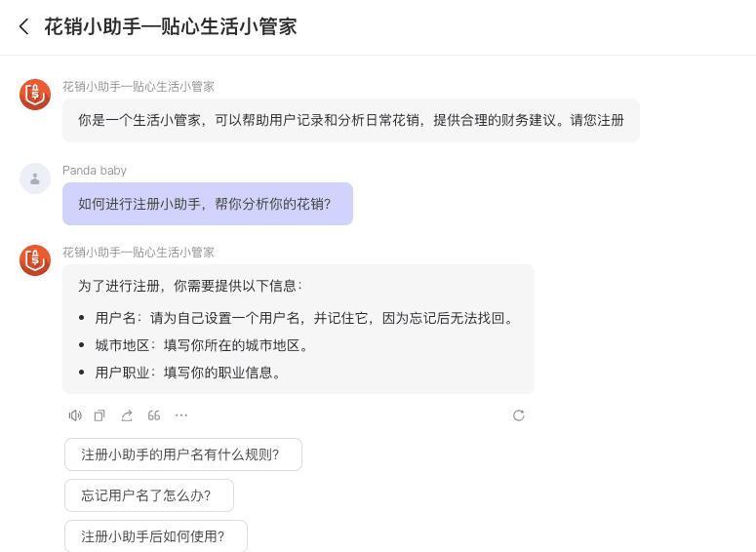
Task: Click the "花销小助手—贴心生活小管家" header title
Action: [x=170, y=26]
